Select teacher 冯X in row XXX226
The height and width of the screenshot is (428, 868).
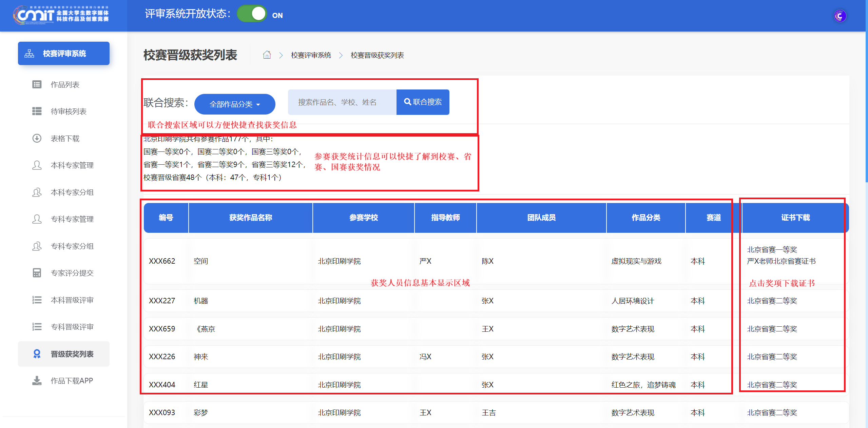click(x=425, y=357)
